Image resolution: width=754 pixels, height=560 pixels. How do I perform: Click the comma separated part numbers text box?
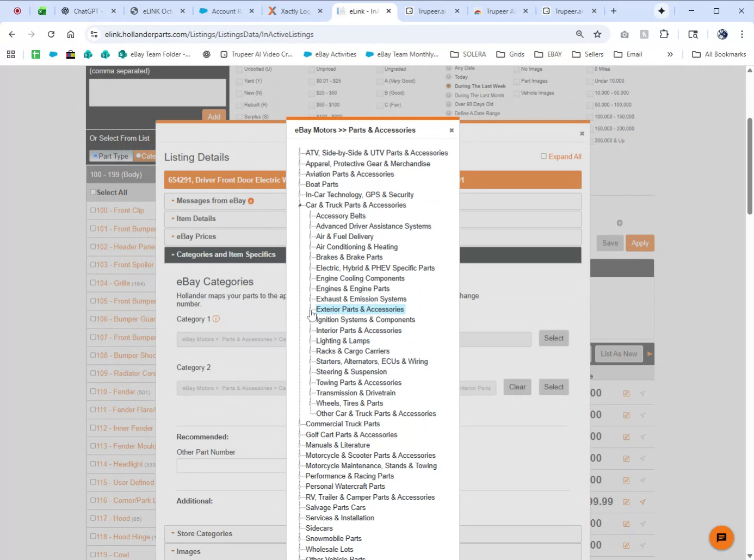pos(157,92)
